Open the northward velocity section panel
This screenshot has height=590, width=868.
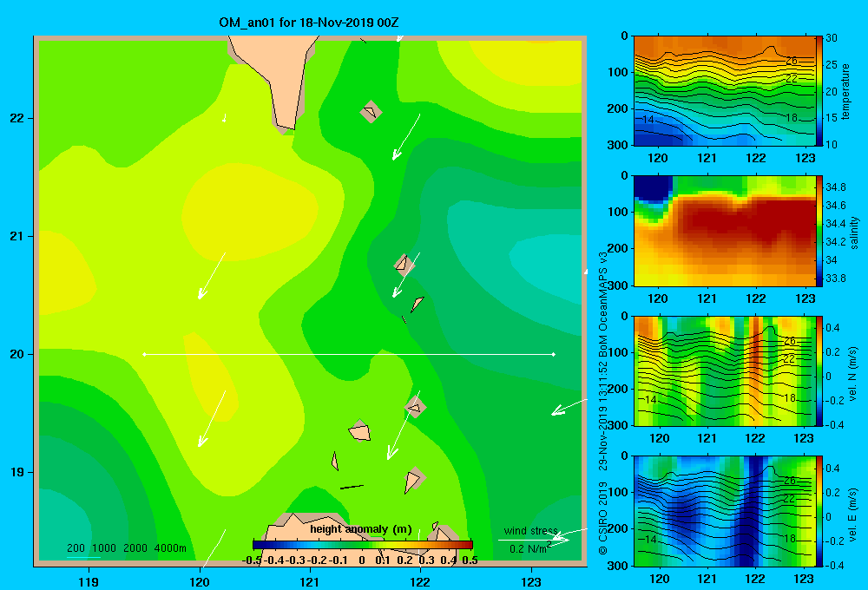[724, 370]
